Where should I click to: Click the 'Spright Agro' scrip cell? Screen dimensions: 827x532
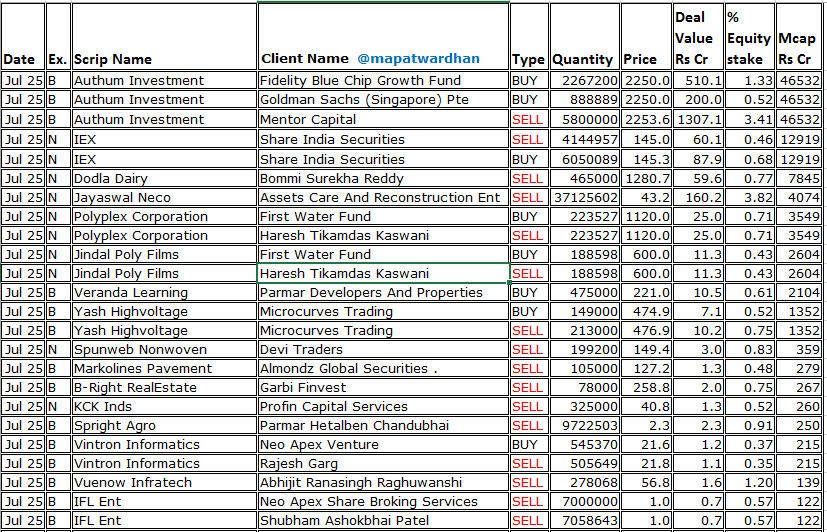pyautogui.click(x=164, y=425)
